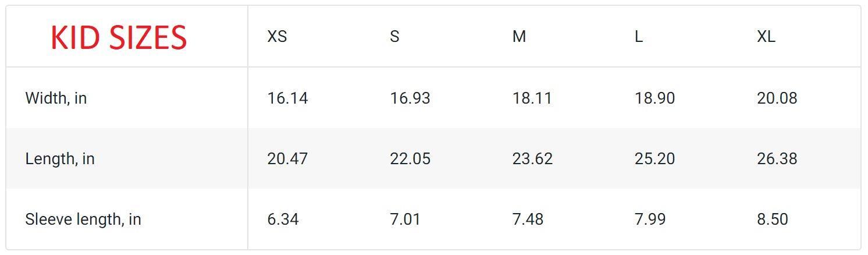The width and height of the screenshot is (868, 255).
Task: Select the L size column header
Action: tap(638, 37)
